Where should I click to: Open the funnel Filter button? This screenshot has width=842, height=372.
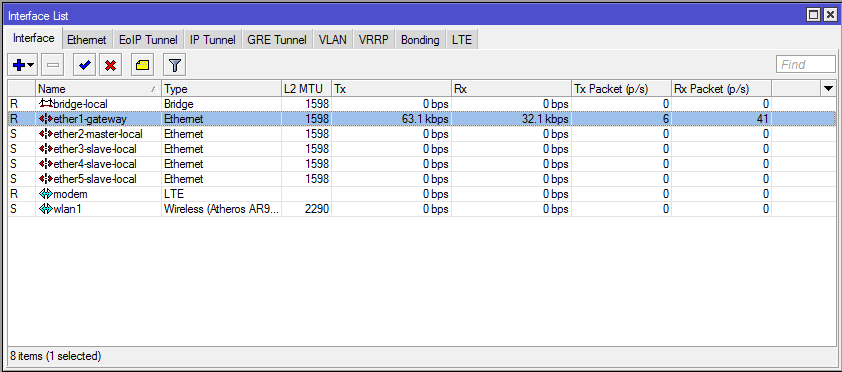(x=175, y=65)
